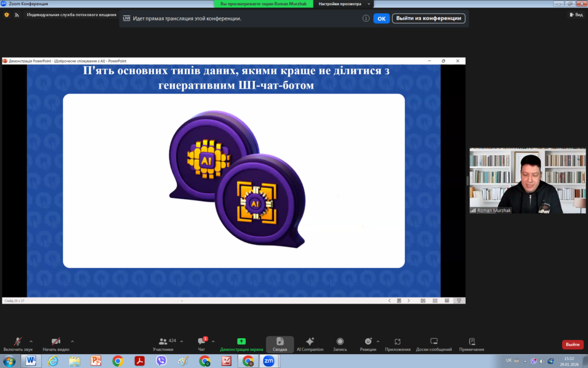The image size is (588, 368).
Task: Expand the audio options arrow beside Включить звук
Action: pyautogui.click(x=31, y=341)
